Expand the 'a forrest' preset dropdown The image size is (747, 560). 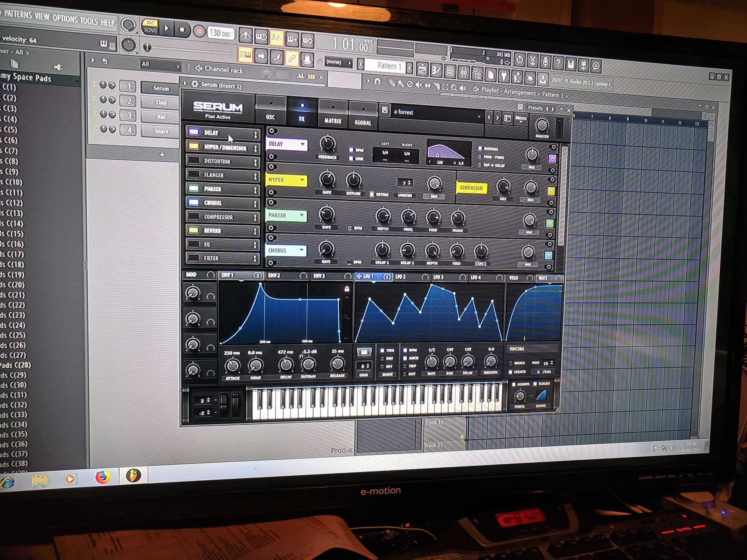click(479, 117)
